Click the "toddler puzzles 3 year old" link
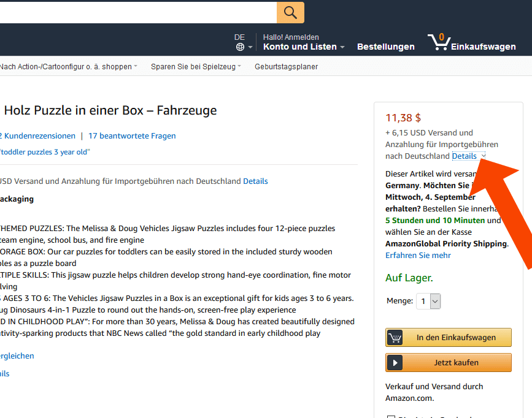The image size is (532, 418). point(45,152)
